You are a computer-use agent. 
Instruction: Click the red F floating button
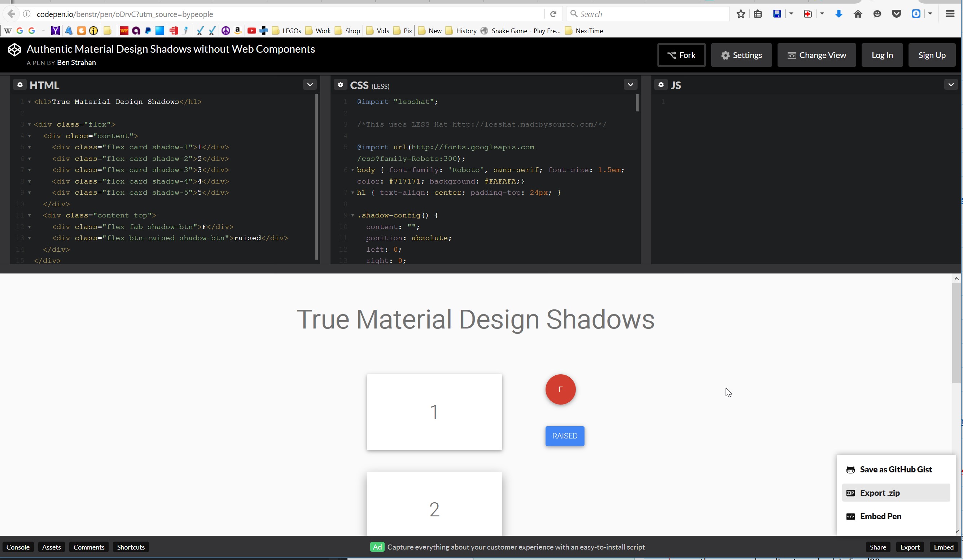click(560, 389)
